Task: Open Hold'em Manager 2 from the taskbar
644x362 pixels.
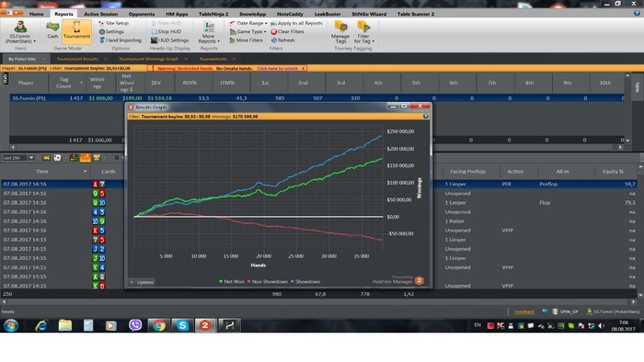Action: [205, 325]
